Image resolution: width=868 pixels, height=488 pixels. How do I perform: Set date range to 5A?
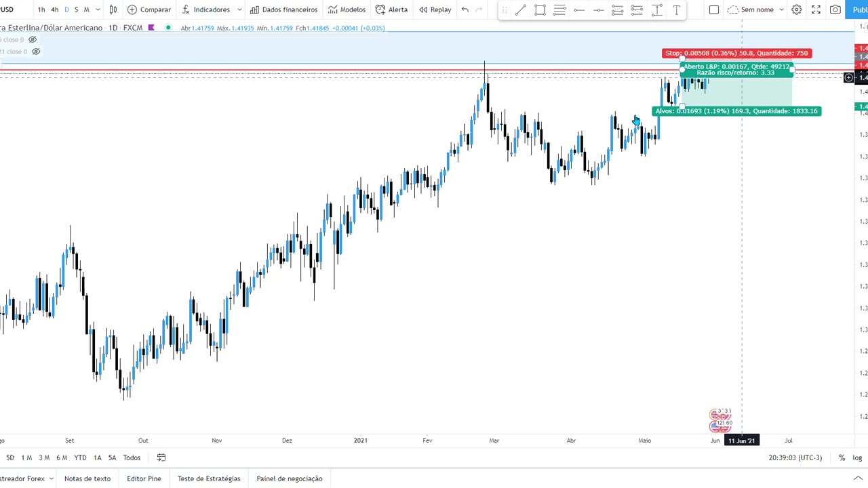click(x=112, y=457)
